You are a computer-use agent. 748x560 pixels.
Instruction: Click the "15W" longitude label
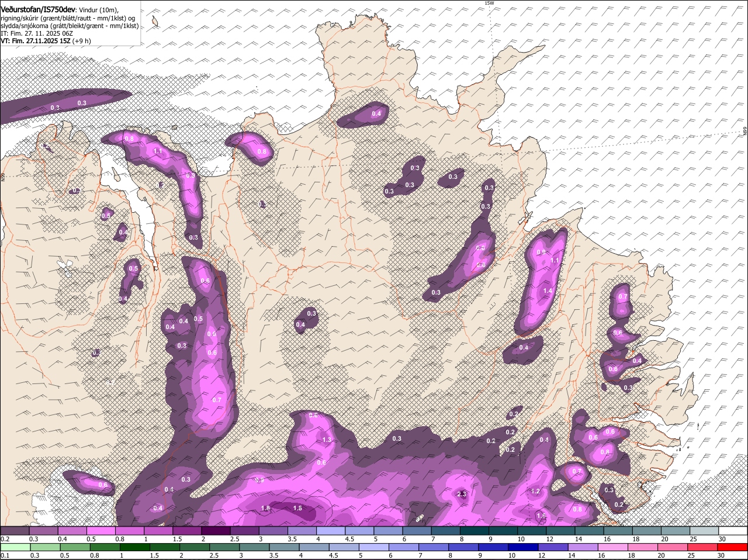[489, 4]
